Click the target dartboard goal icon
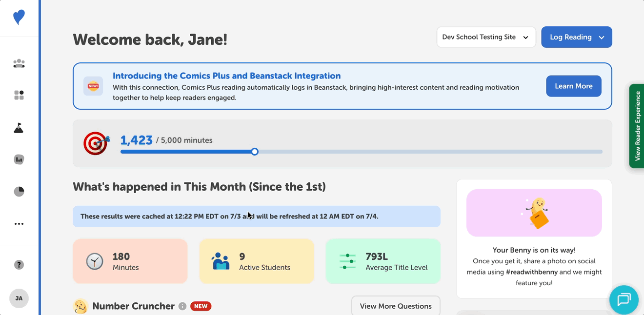The height and width of the screenshot is (315, 644). coord(96,143)
